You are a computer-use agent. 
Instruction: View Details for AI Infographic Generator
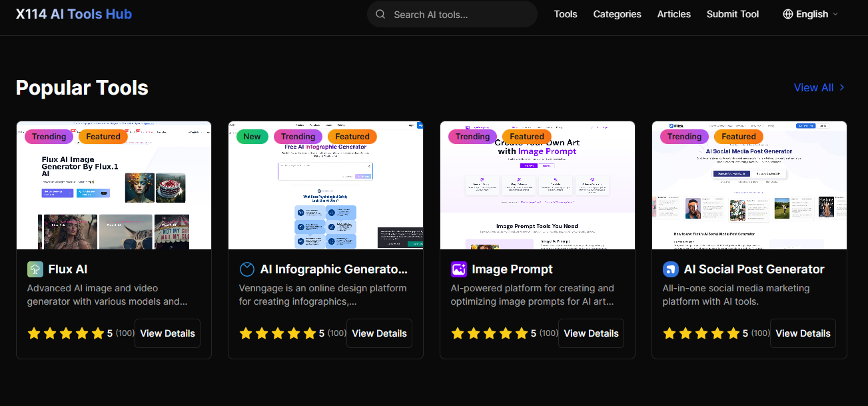380,333
